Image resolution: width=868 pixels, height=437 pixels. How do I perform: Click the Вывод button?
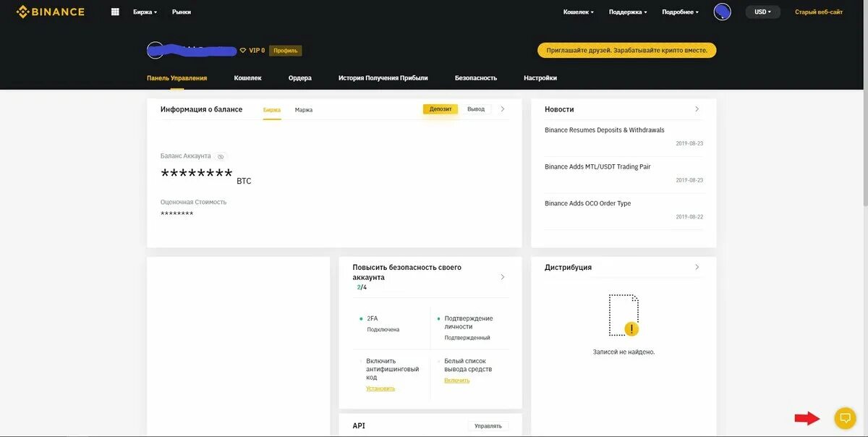tap(476, 109)
